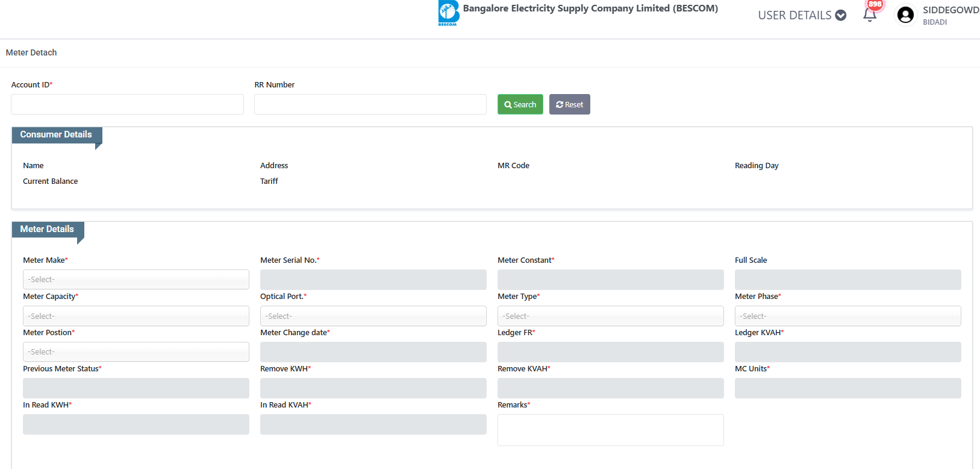
Task: Click the Bangalore Electricity Supply Company title
Action: (x=590, y=8)
